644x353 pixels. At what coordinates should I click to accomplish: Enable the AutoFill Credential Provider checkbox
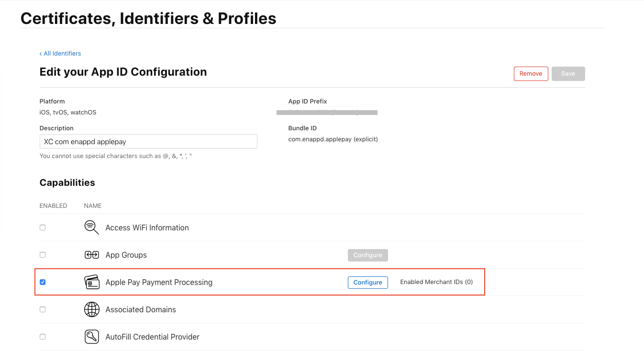(x=43, y=336)
